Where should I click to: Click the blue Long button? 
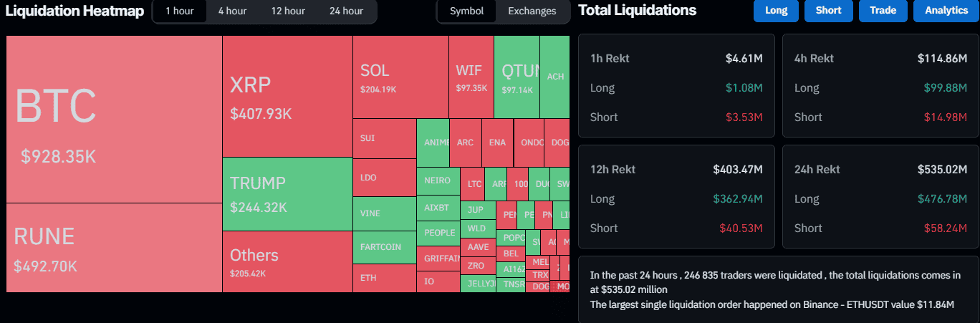point(776,11)
